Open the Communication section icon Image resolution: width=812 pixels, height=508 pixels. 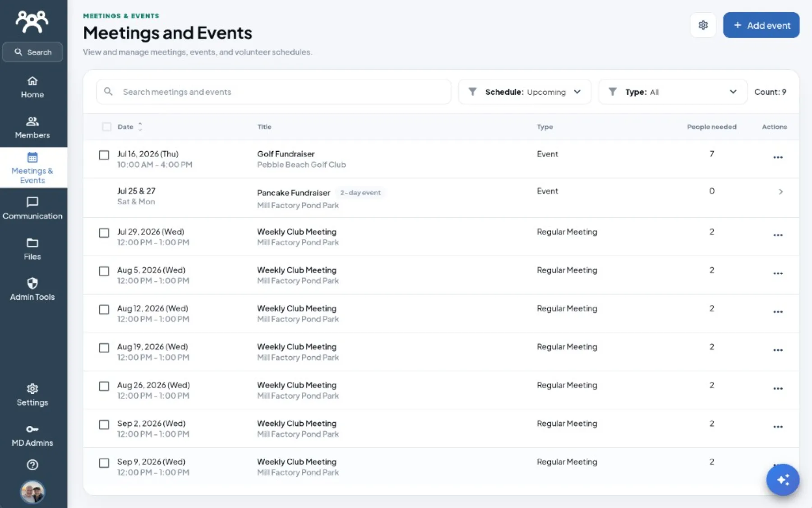32,202
